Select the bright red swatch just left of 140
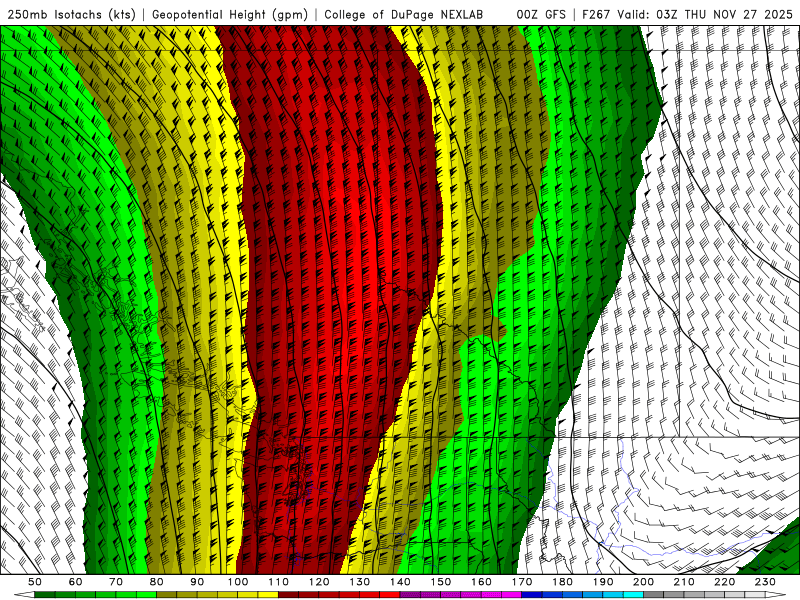The image size is (800, 600). 390,595
